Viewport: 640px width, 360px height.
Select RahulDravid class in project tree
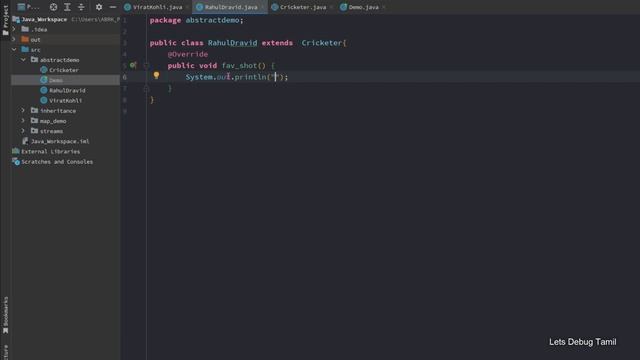point(65,90)
